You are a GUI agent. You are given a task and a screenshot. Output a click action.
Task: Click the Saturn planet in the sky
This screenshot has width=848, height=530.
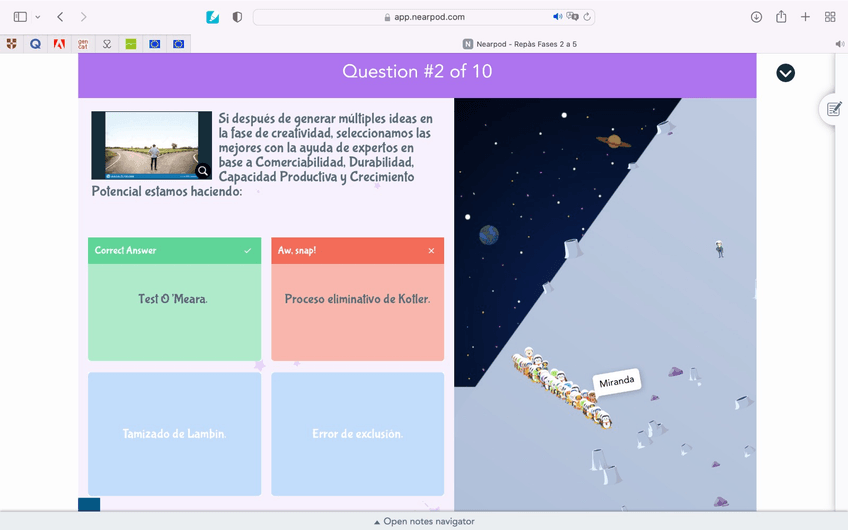click(614, 141)
